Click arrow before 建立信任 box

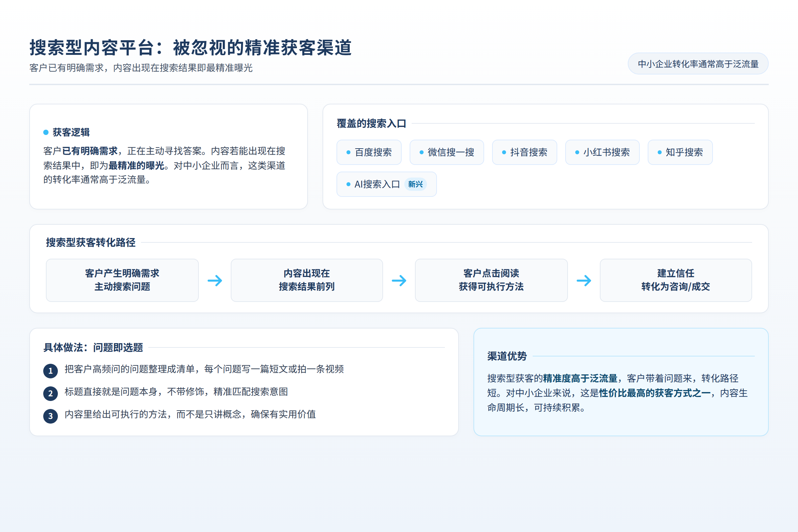(x=584, y=281)
